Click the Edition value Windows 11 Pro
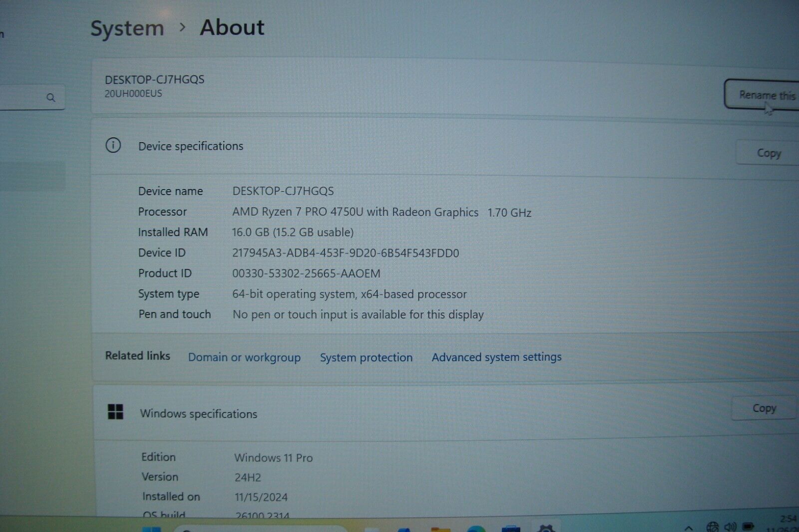This screenshot has width=799, height=532. (274, 458)
